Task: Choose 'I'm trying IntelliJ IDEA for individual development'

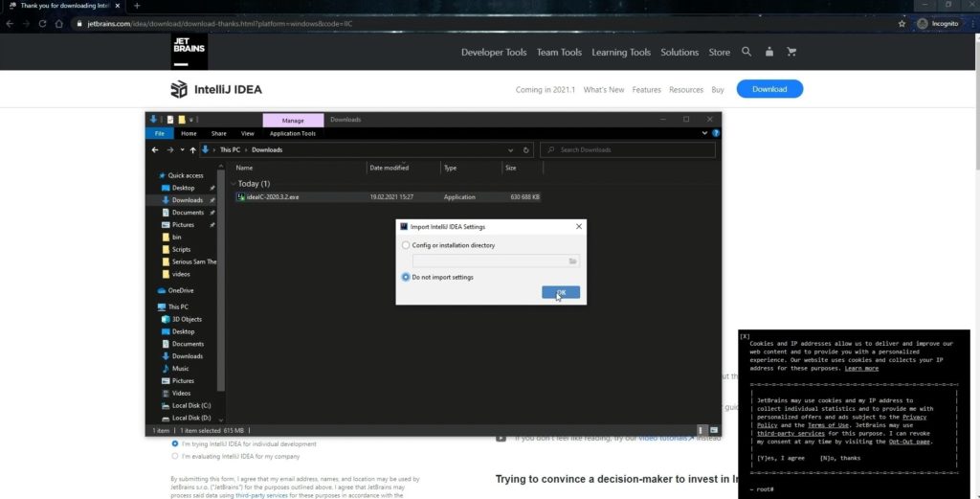Action: pyautogui.click(x=175, y=444)
